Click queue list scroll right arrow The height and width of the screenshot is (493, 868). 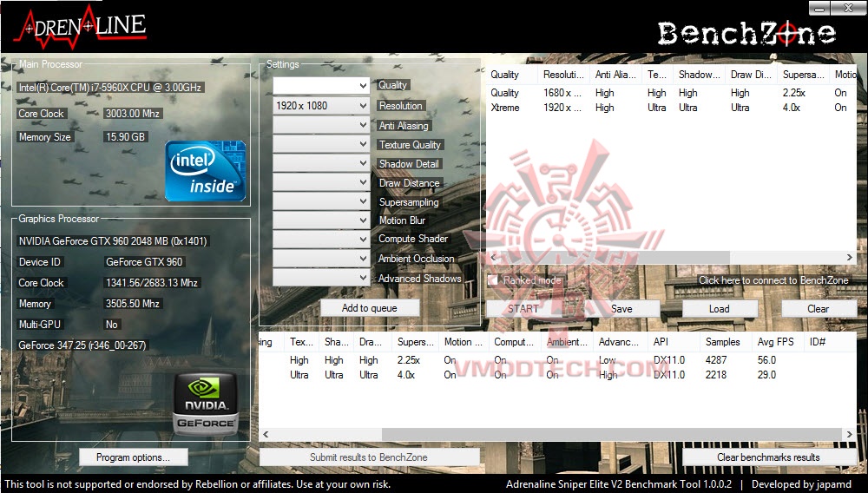point(850,257)
